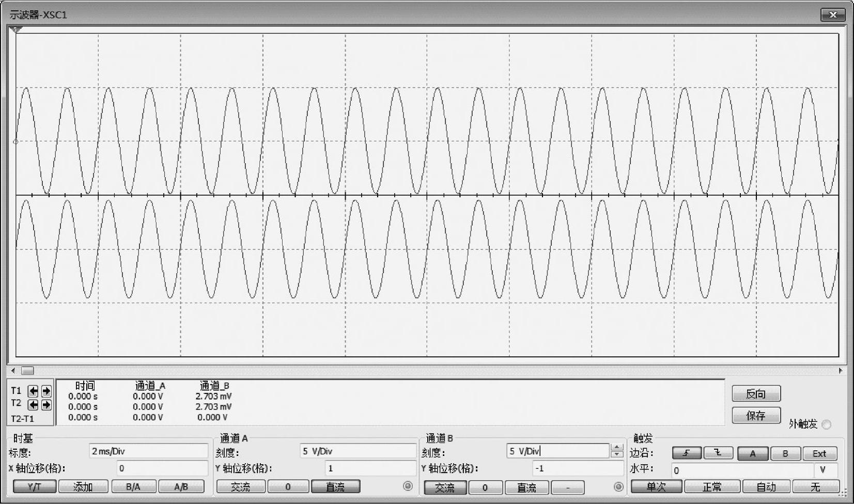Viewport: 854px width, 504px height.
Task: Click T1 row time value 0.000 s
Action: (83, 397)
